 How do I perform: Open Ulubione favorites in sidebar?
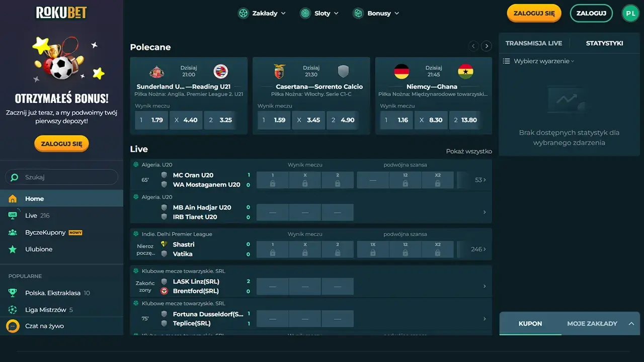click(61, 249)
